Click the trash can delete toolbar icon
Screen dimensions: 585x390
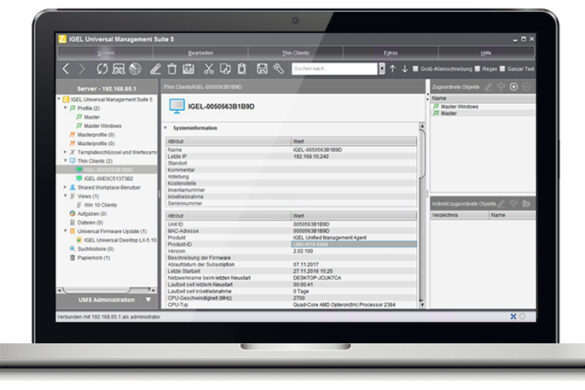tap(172, 69)
